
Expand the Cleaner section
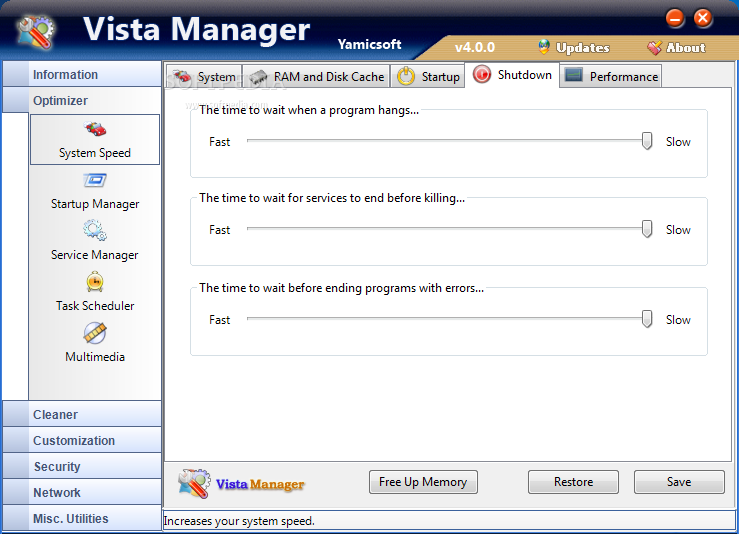pos(82,414)
